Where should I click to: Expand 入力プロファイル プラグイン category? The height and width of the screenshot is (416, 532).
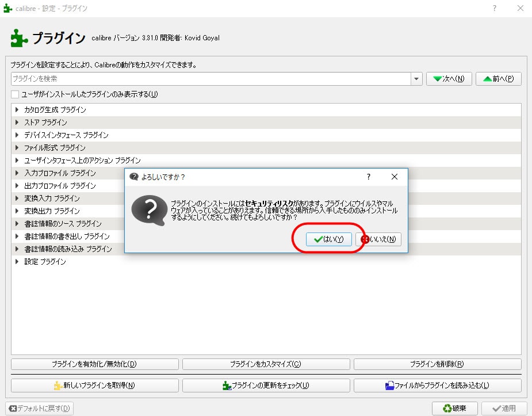(17, 173)
